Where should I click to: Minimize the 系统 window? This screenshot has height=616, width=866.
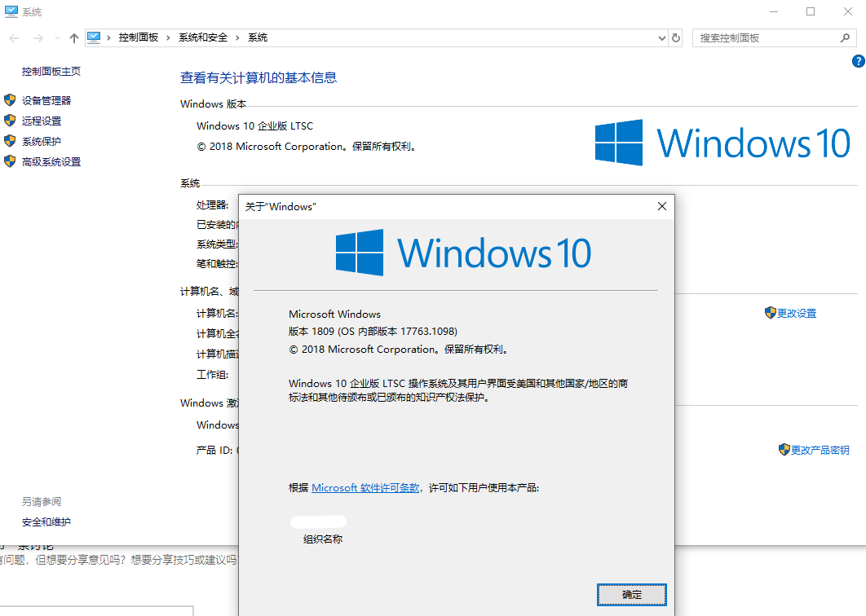tap(774, 11)
